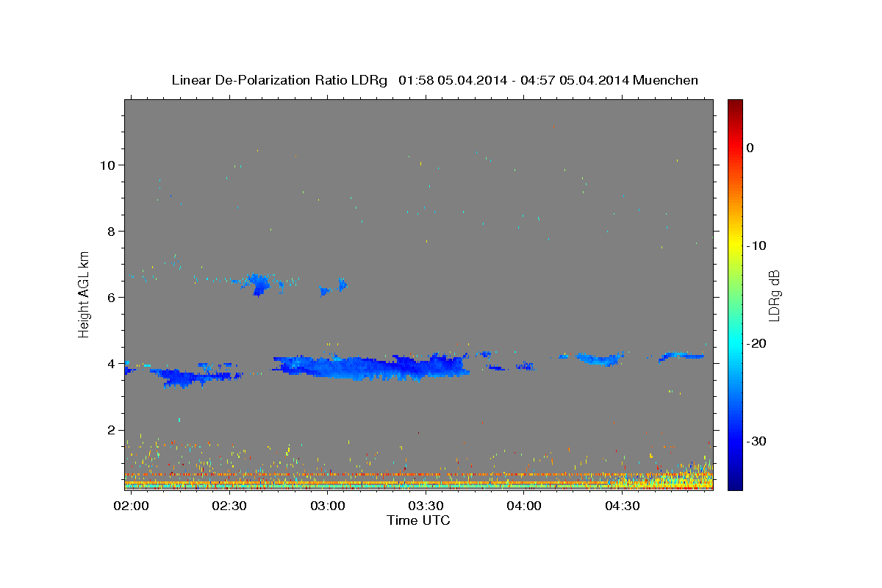The image size is (882, 588).
Task: Click the thin cloud streak near 04:20 at 4 km
Action: tap(599, 359)
